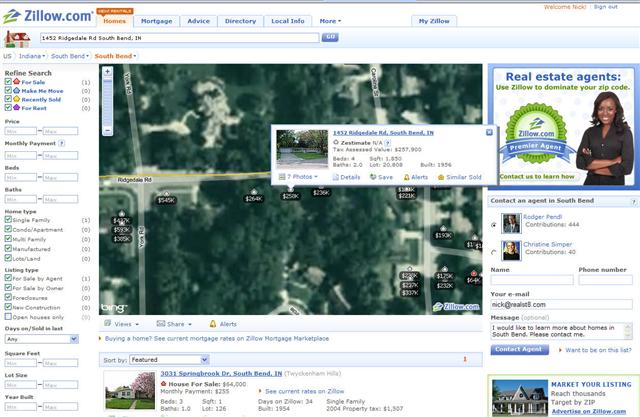Open the Zestimate help question mark
The width and height of the screenshot is (640, 417).
click(x=388, y=143)
